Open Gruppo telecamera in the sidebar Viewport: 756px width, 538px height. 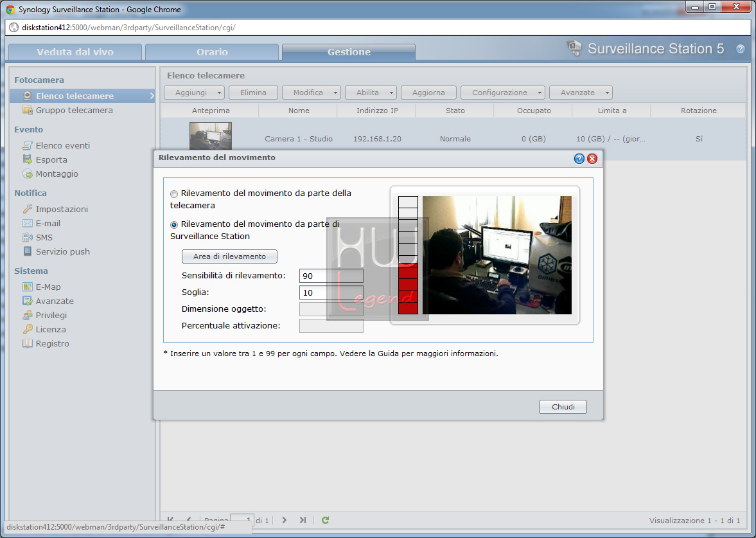[x=75, y=110]
